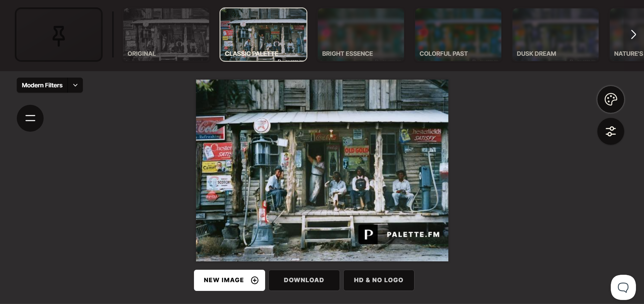Open the hamburger menu button
Image resolution: width=644 pixels, height=304 pixels.
(30, 118)
